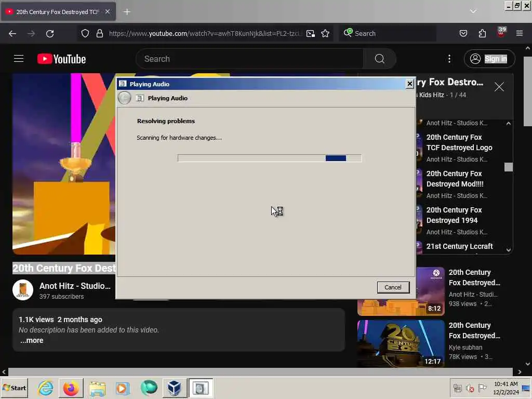The width and height of the screenshot is (532, 399).
Task: Open the 8:12 suggested video thumbnail
Action: (430, 291)
